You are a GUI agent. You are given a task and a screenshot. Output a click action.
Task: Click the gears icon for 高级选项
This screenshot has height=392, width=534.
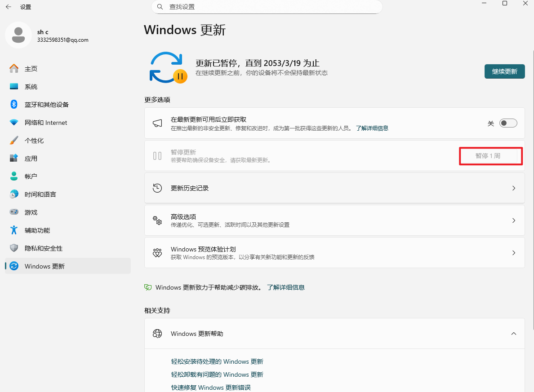click(x=157, y=220)
